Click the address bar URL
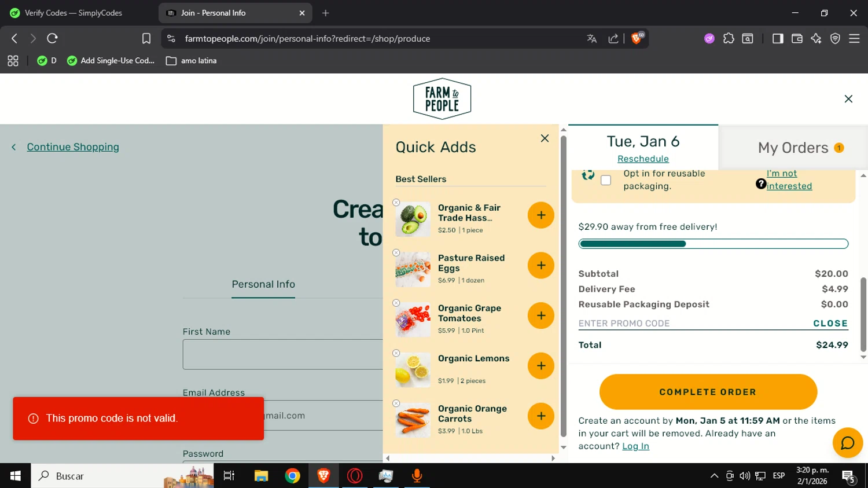This screenshot has height=488, width=868. pos(307,39)
